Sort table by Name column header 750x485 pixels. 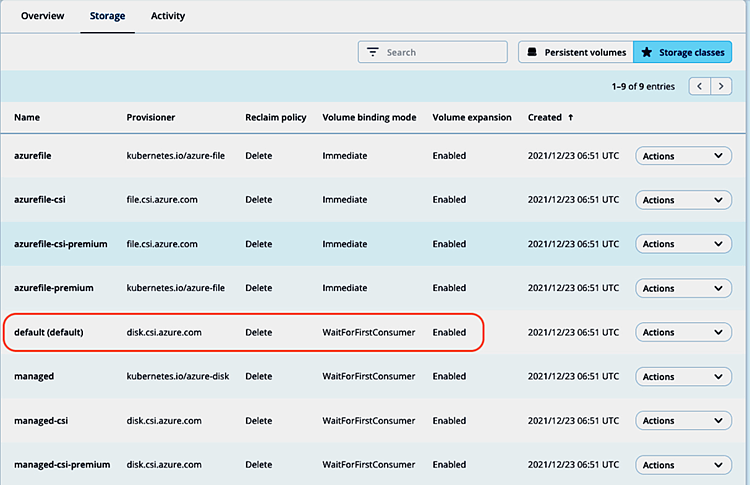(27, 118)
